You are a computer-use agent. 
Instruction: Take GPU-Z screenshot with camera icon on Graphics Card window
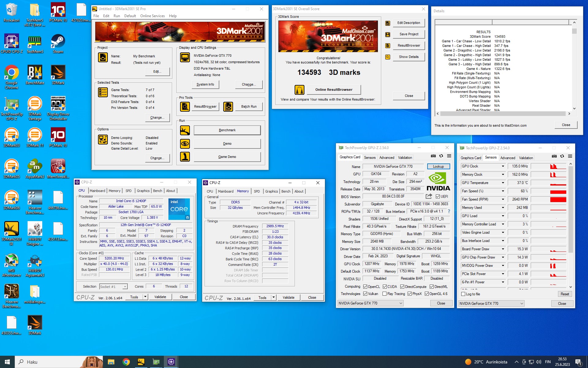click(433, 156)
